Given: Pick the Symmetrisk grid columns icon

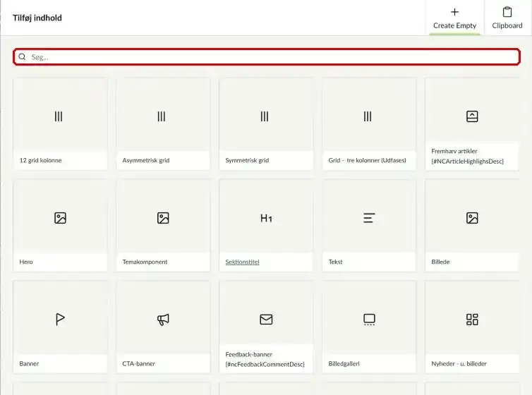Looking at the screenshot, I should pos(265,116).
